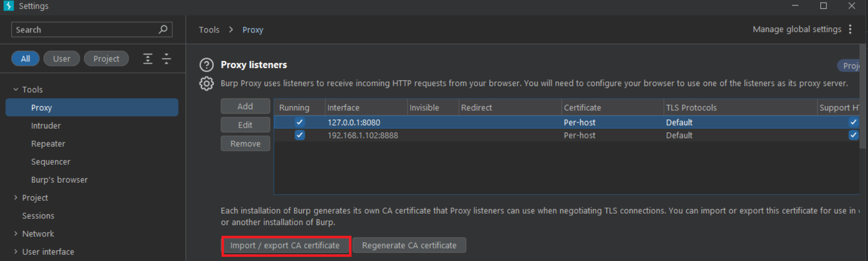Open the Proxy listeners help question mark
The width and height of the screenshot is (868, 261).
click(207, 65)
